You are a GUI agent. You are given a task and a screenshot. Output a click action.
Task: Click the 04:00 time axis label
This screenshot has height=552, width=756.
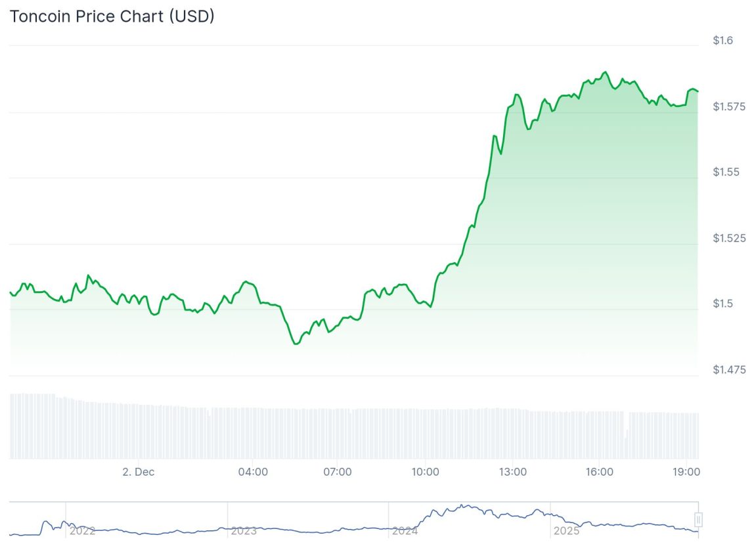(x=253, y=472)
